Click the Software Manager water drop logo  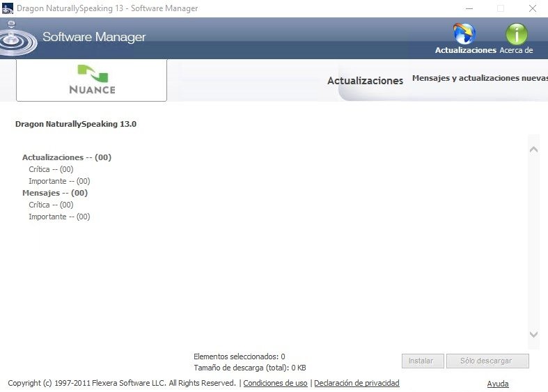(17, 39)
